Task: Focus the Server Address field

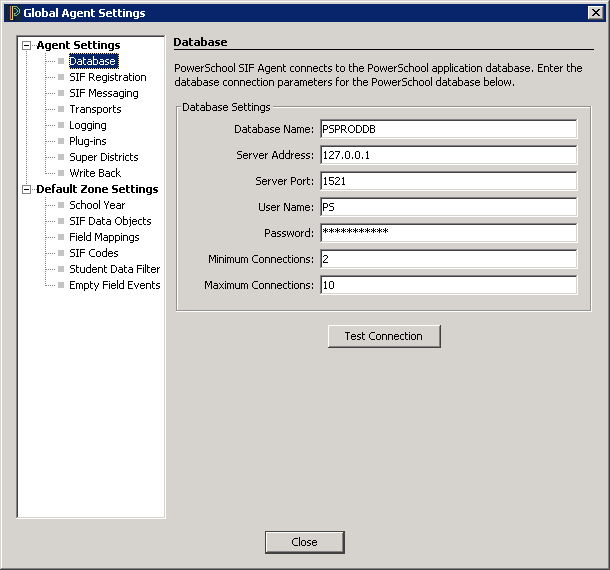Action: pyautogui.click(x=447, y=155)
